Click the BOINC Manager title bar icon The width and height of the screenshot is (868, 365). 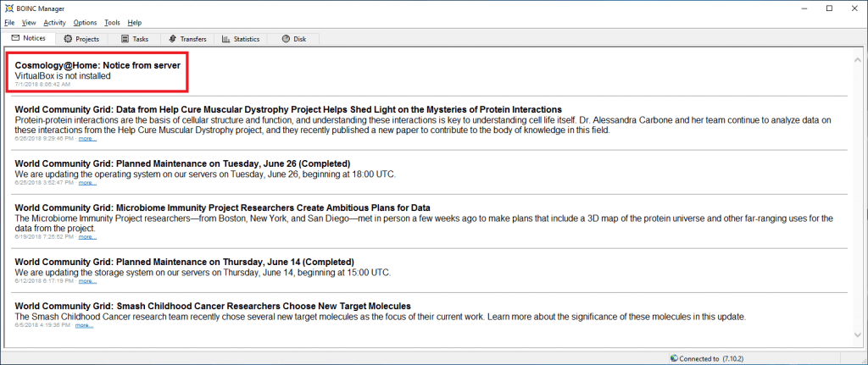click(8, 8)
